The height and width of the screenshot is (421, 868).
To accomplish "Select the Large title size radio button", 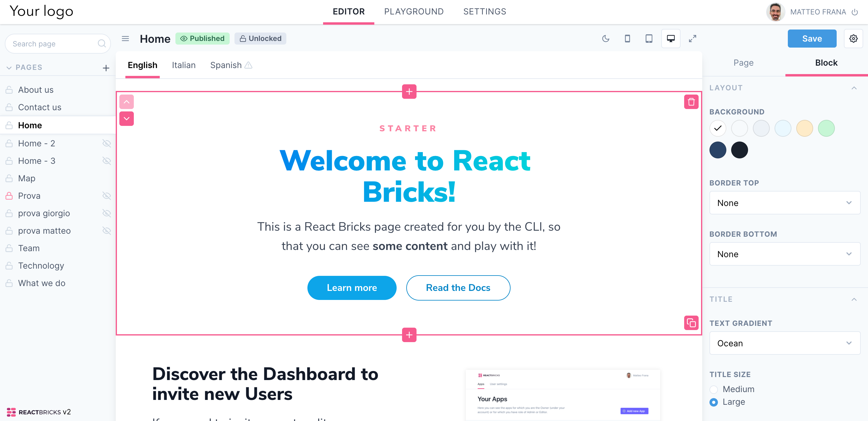I will click(x=714, y=401).
